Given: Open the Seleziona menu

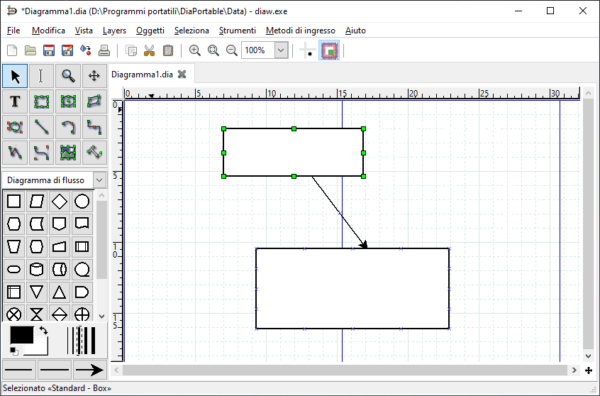Looking at the screenshot, I should [191, 31].
